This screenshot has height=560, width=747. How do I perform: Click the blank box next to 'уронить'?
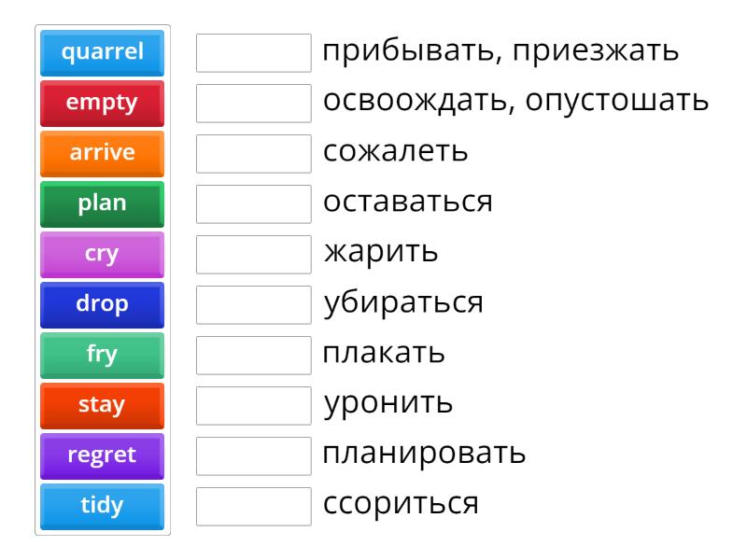tap(254, 406)
